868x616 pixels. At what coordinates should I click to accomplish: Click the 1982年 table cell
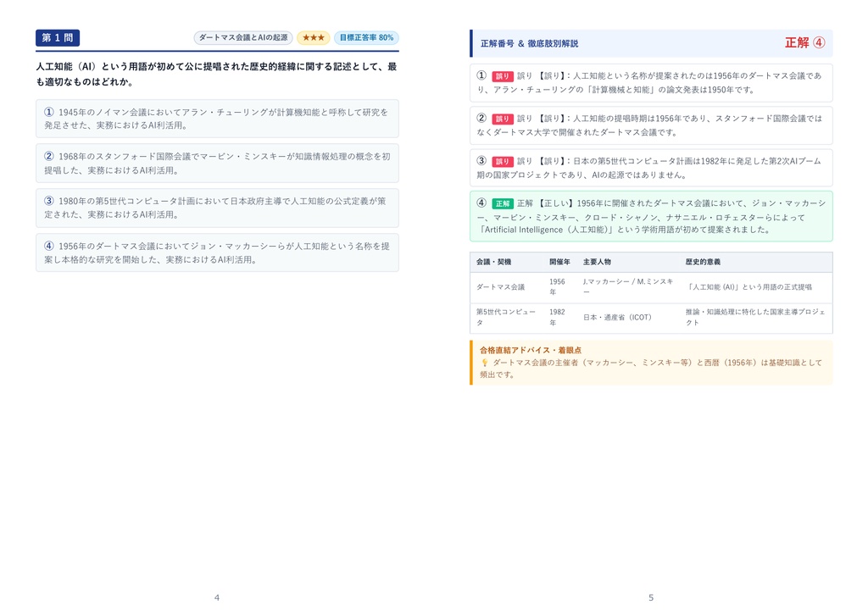coord(558,317)
